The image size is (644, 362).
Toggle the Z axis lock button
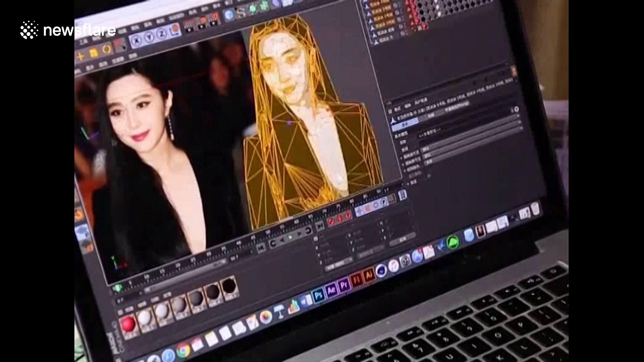(x=161, y=34)
